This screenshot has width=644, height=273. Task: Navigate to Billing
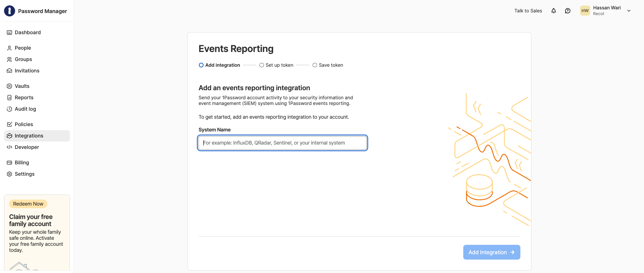37,163
